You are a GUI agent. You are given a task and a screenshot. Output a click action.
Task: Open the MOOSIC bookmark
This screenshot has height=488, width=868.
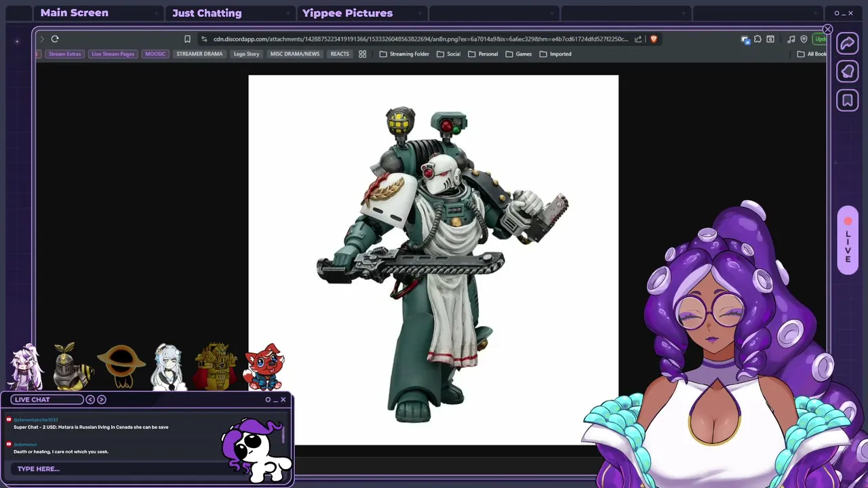(x=155, y=54)
